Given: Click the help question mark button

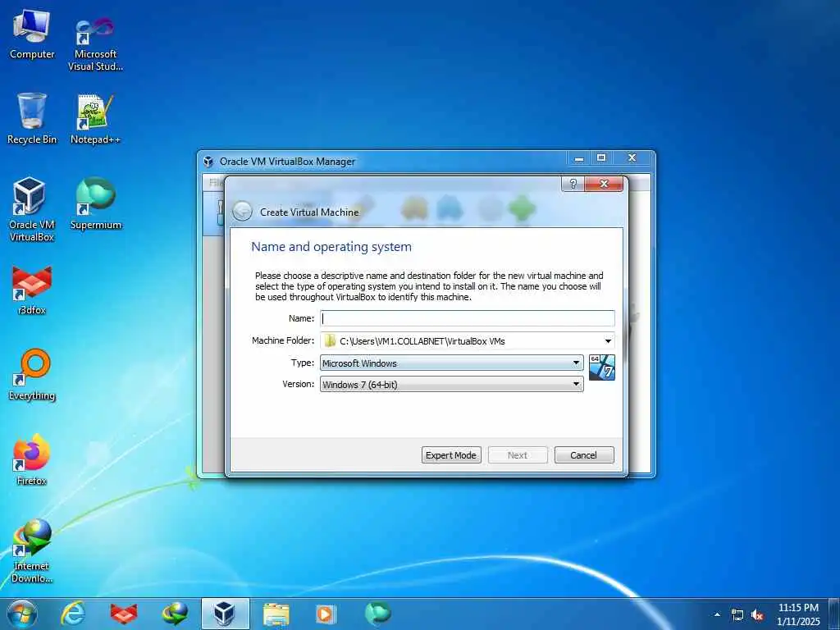Looking at the screenshot, I should tap(573, 184).
